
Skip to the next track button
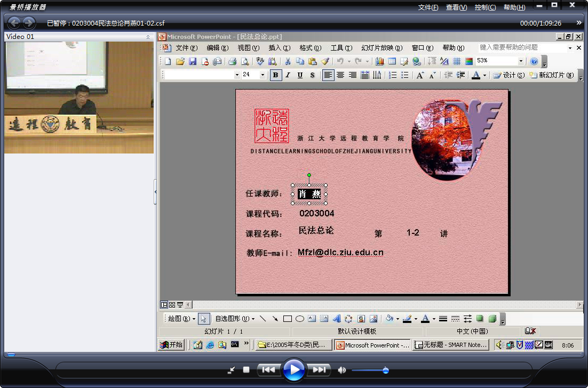pos(319,370)
